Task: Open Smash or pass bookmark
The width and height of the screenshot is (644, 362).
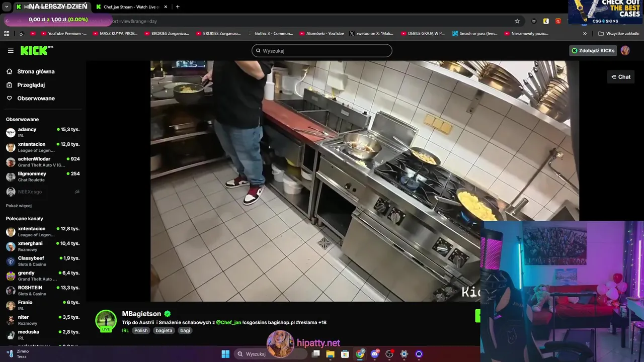Action: (475, 34)
